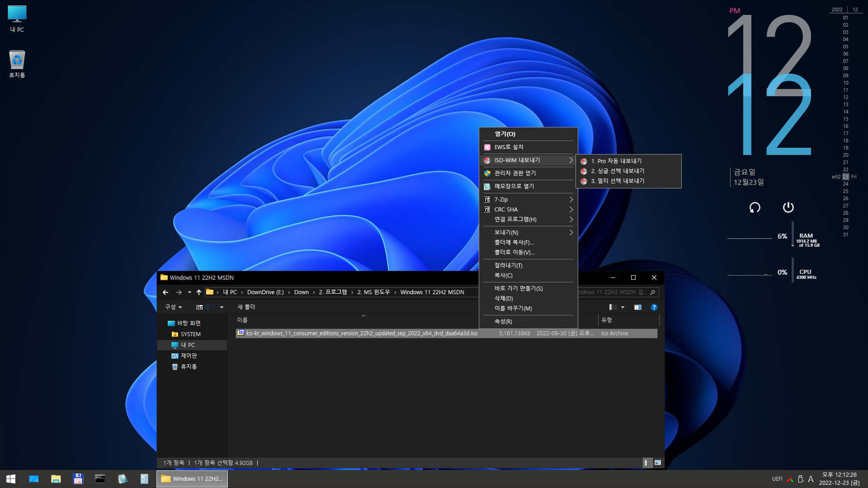Click the search magnifier icon in Explorer

tap(652, 292)
